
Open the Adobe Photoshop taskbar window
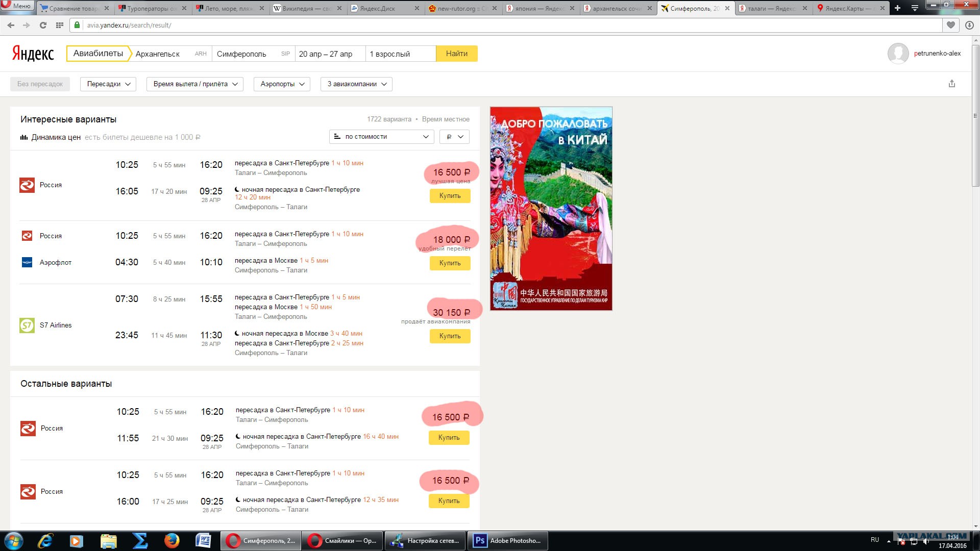[508, 541]
